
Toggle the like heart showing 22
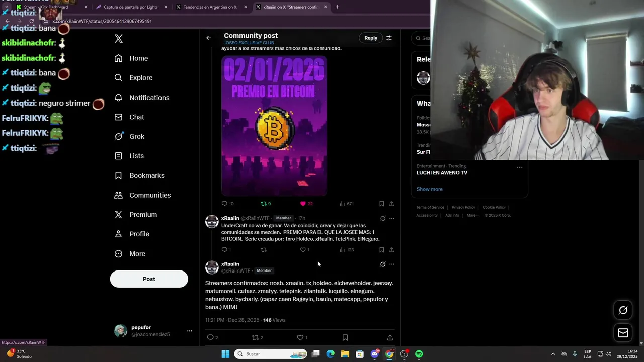[x=303, y=204]
